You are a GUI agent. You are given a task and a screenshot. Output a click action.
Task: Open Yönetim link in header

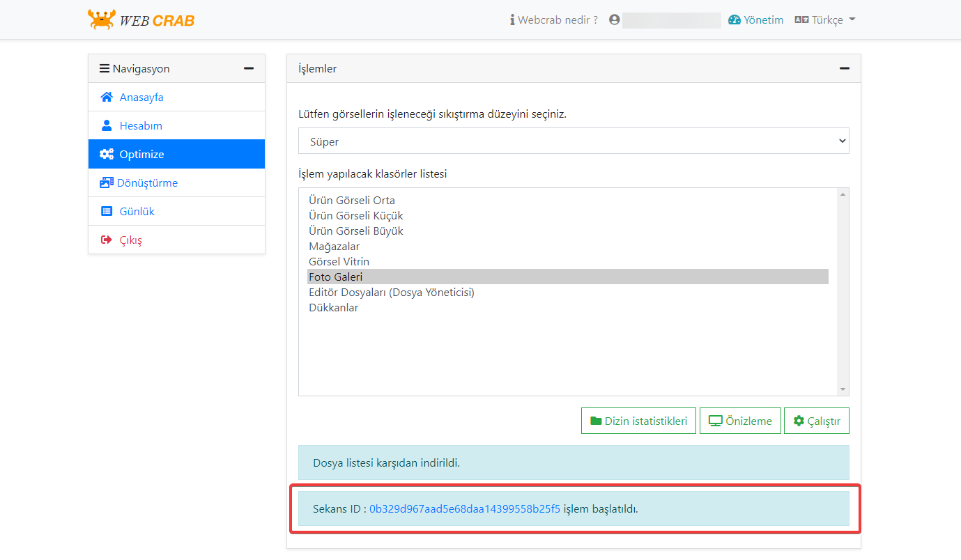click(756, 20)
